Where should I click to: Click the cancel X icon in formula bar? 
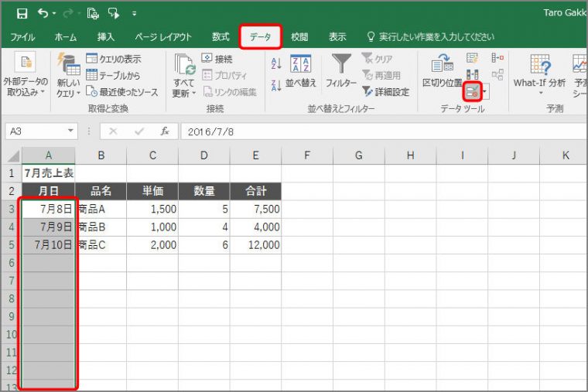pos(113,131)
